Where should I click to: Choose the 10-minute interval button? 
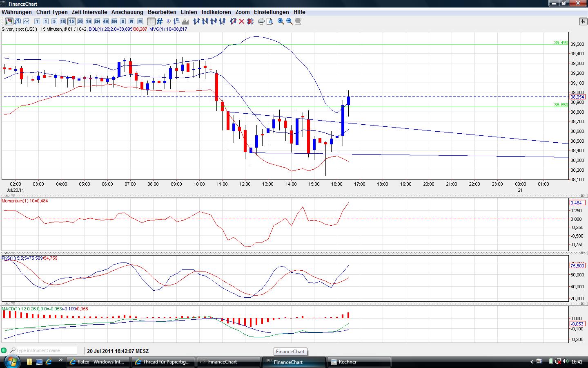coord(63,21)
